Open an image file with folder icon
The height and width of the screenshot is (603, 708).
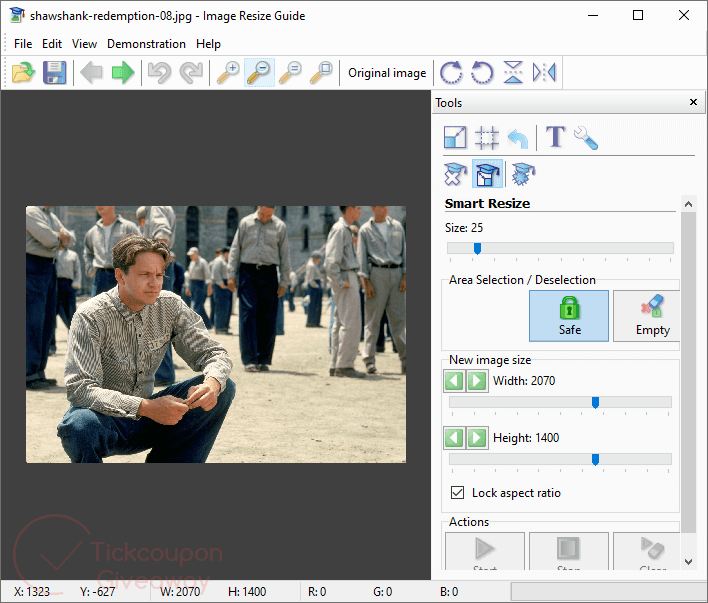tap(23, 72)
